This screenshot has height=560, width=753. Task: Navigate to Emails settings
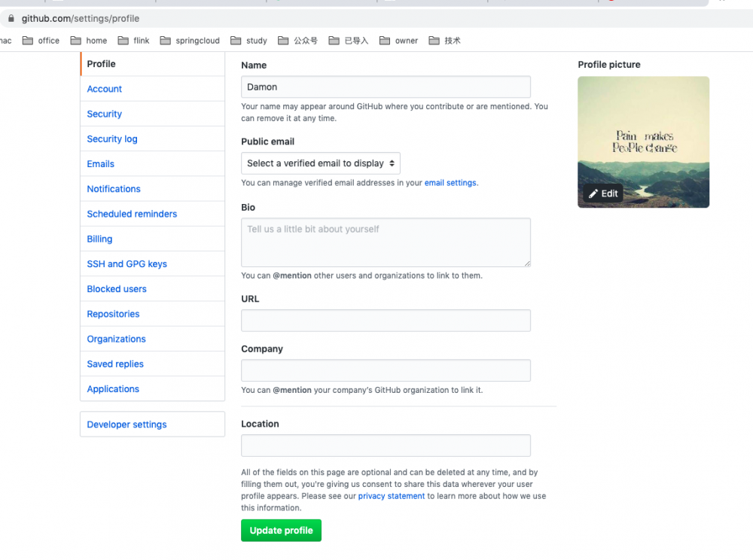tap(153, 163)
